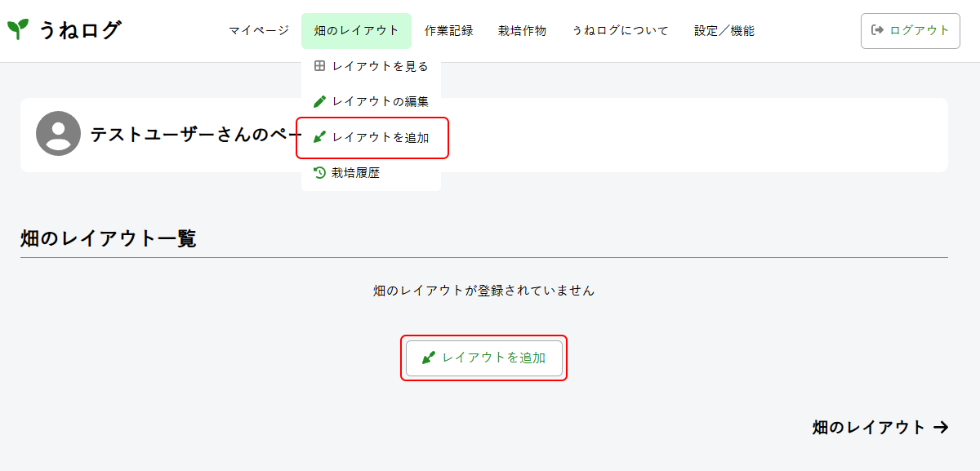Open the 畑のレイアウト menu

click(356, 31)
